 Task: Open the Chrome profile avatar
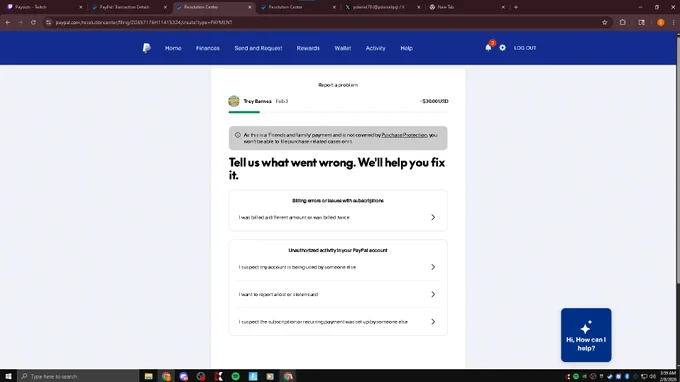(660, 22)
